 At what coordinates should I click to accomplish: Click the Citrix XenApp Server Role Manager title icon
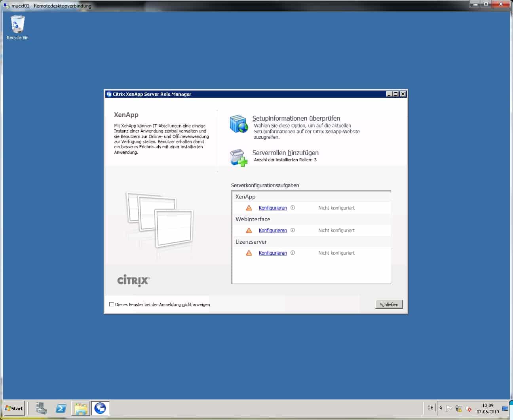(109, 94)
